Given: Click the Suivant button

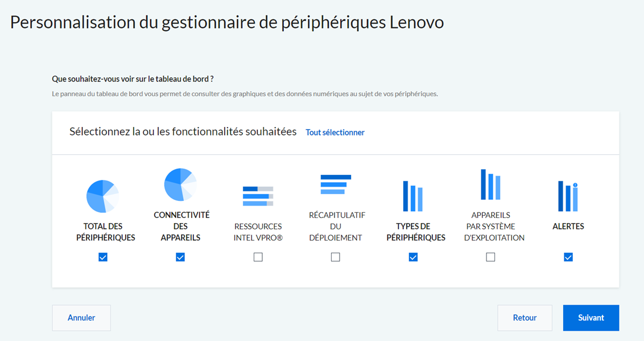Looking at the screenshot, I should click(591, 318).
